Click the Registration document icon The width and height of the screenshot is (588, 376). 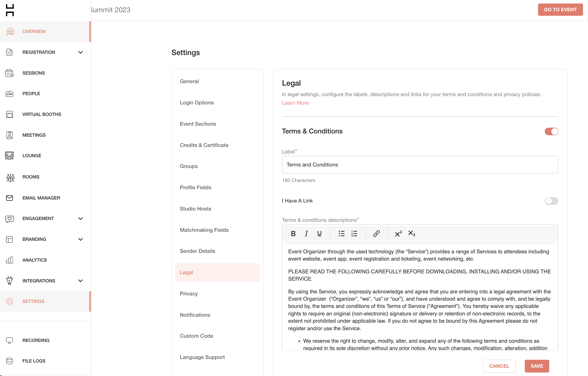pyautogui.click(x=9, y=52)
